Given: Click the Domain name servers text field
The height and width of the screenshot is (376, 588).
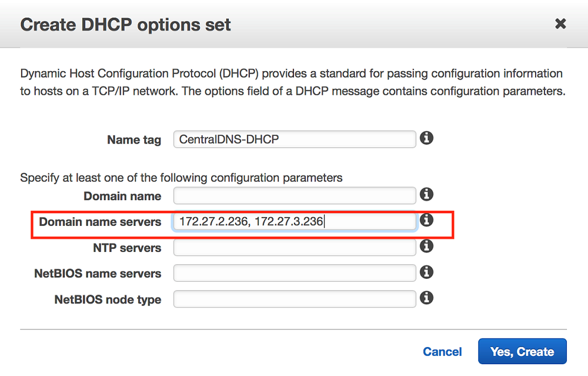Looking at the screenshot, I should [294, 221].
